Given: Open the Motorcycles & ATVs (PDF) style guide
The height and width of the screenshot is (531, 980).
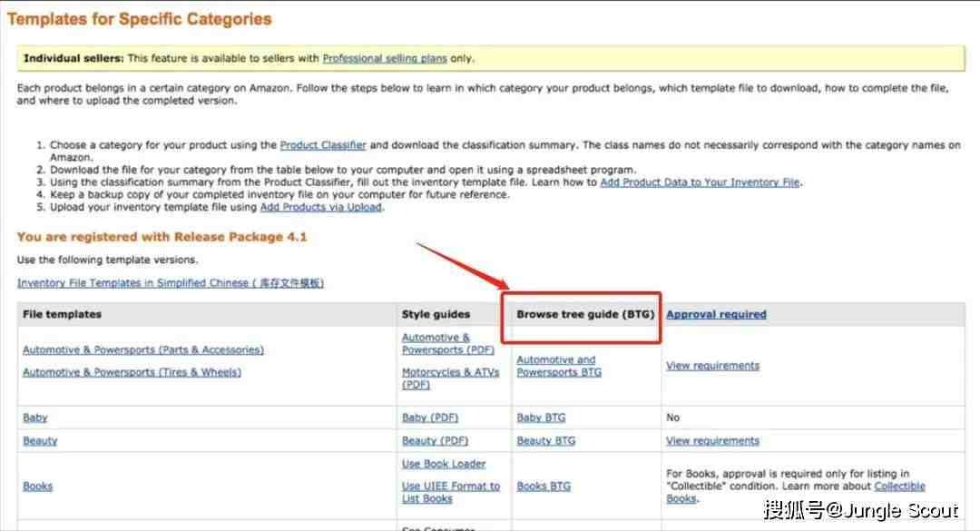Looking at the screenshot, I should (x=451, y=379).
